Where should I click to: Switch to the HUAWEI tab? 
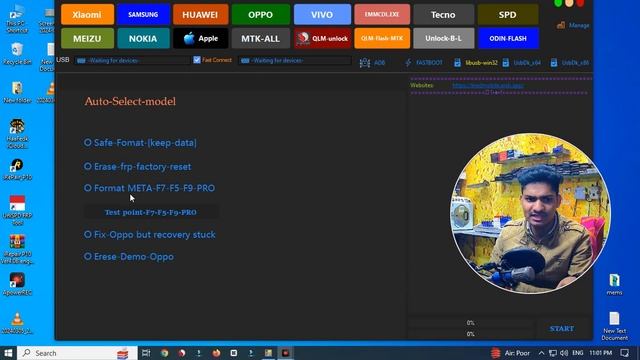point(200,15)
